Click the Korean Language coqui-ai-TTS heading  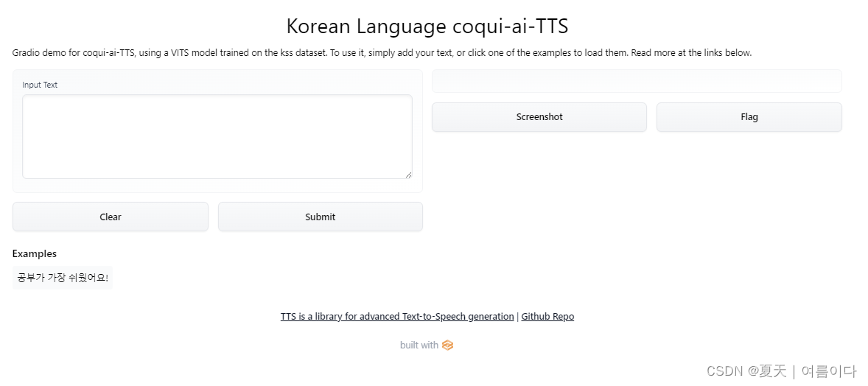[427, 26]
